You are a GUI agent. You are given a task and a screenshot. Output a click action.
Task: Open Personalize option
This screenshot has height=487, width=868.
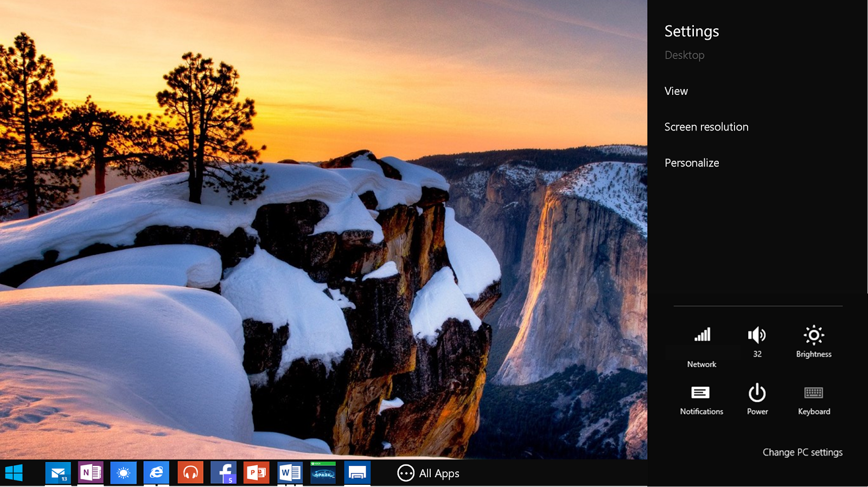[692, 163]
